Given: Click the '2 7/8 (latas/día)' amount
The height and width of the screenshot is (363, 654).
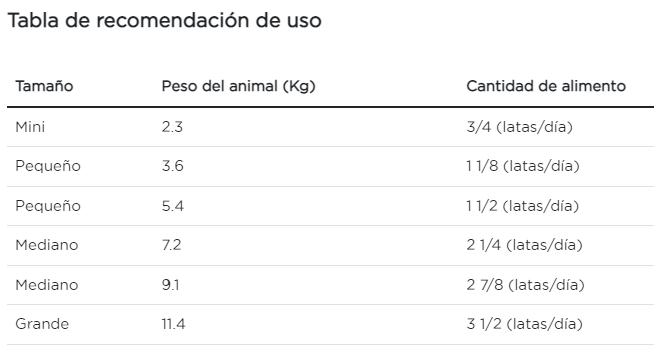Looking at the screenshot, I should click(525, 285).
